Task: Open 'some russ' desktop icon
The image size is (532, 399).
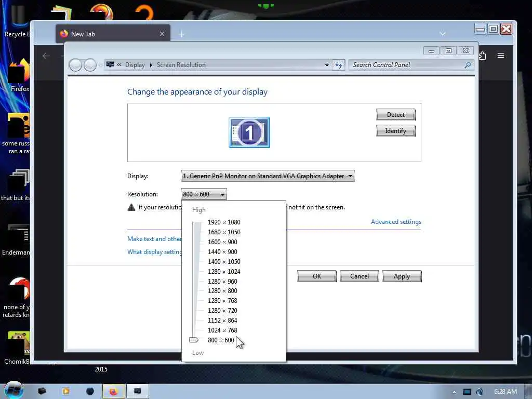Action: pos(17,134)
